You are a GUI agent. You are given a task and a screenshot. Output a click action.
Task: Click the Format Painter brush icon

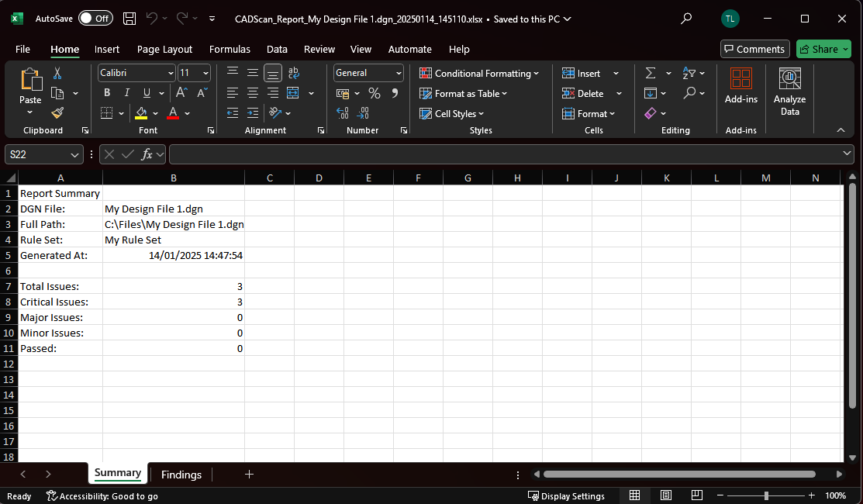click(x=57, y=113)
